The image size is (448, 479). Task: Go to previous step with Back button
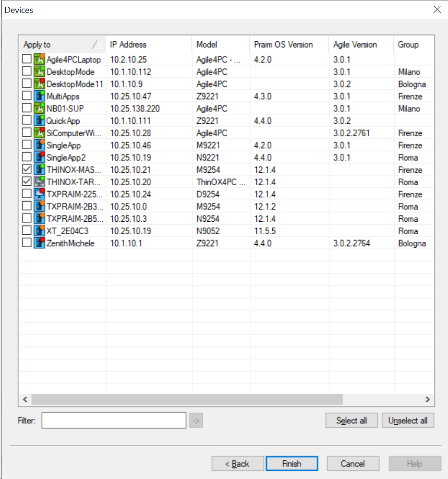pos(238,464)
